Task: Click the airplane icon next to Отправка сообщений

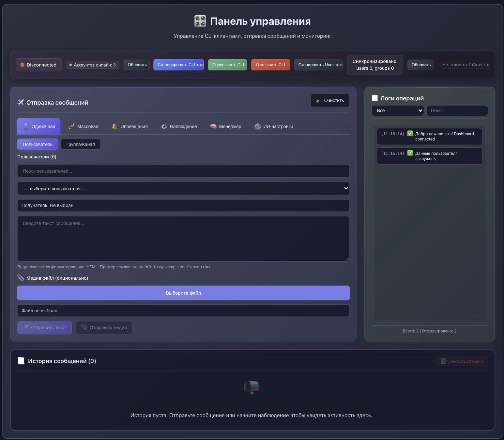Action: [x=21, y=103]
